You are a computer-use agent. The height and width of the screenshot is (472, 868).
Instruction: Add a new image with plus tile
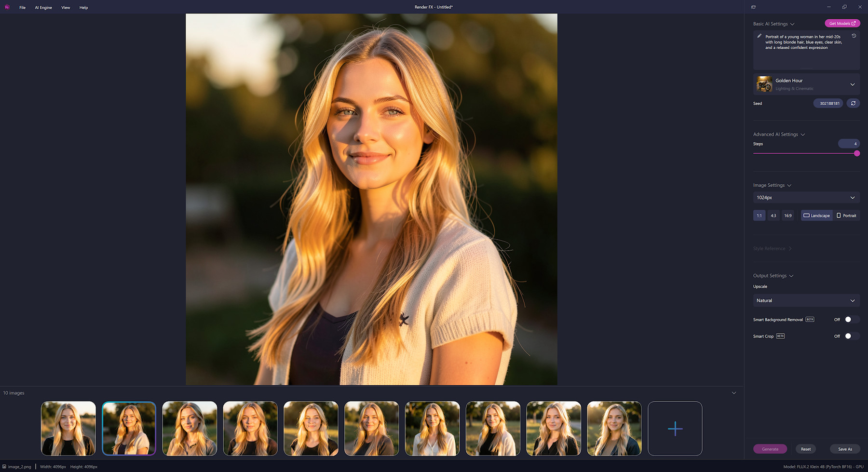coord(675,429)
